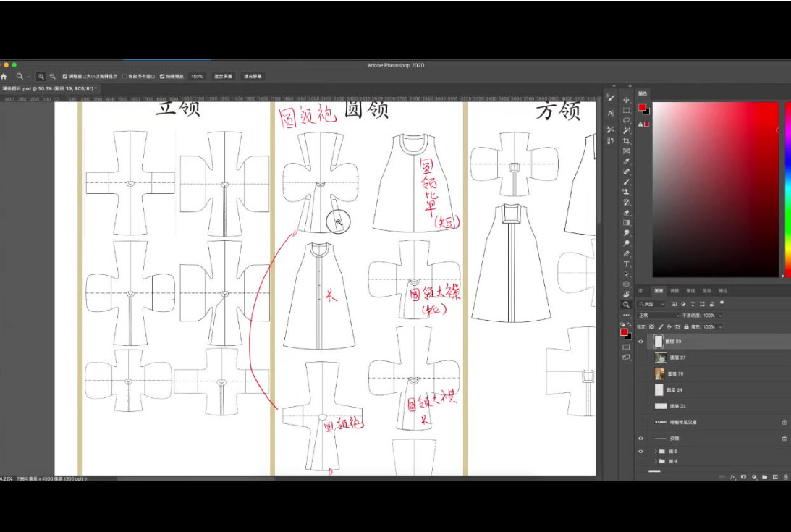Viewport: 791px width, 532px height.
Task: Click the 适合屏幕 fit screen button
Action: point(223,77)
